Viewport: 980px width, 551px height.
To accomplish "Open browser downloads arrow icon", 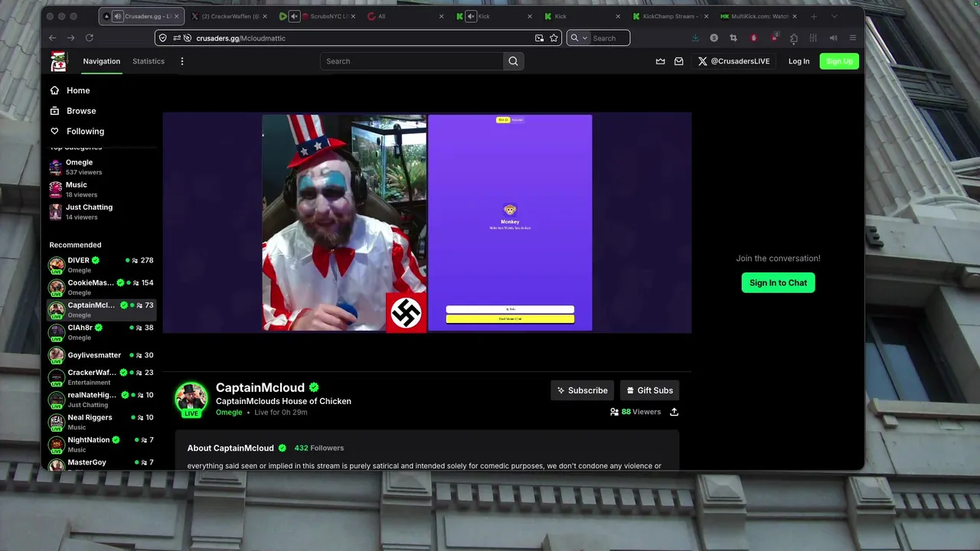I will pyautogui.click(x=695, y=37).
